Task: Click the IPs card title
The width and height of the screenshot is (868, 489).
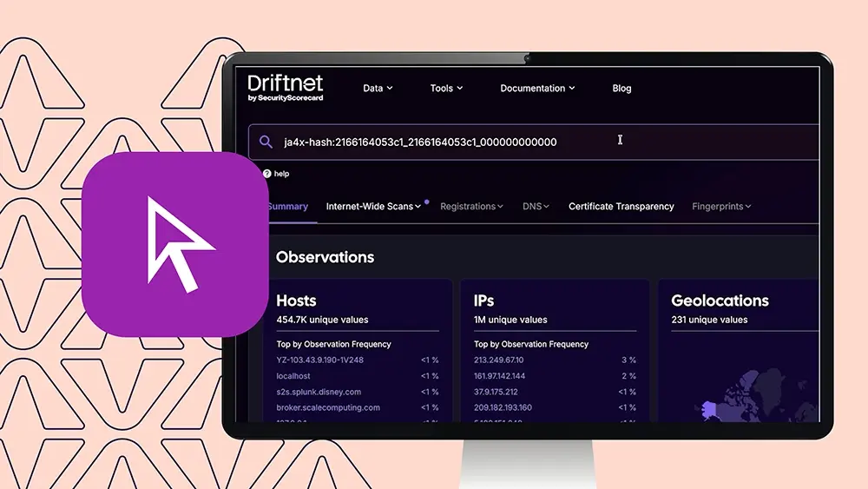Action: pos(483,301)
